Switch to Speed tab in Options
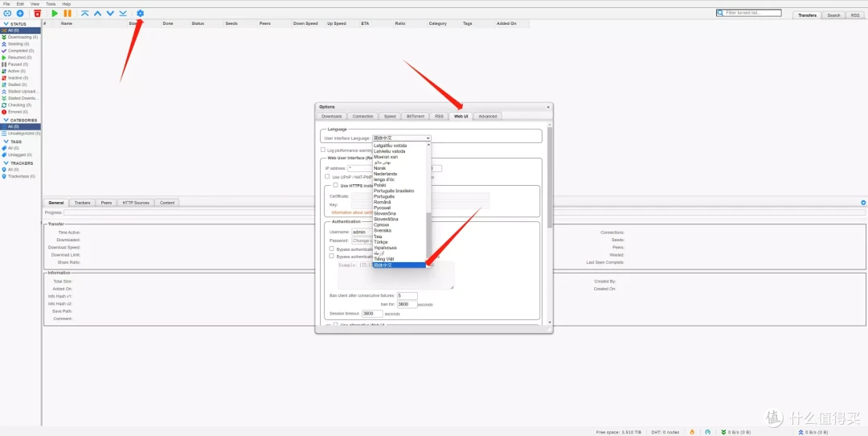The height and width of the screenshot is (436, 868). (391, 117)
